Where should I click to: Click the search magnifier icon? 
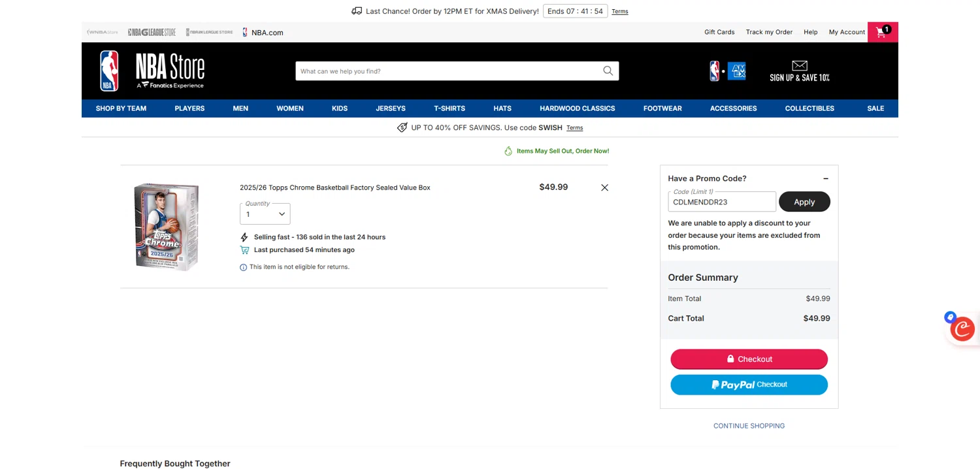608,71
